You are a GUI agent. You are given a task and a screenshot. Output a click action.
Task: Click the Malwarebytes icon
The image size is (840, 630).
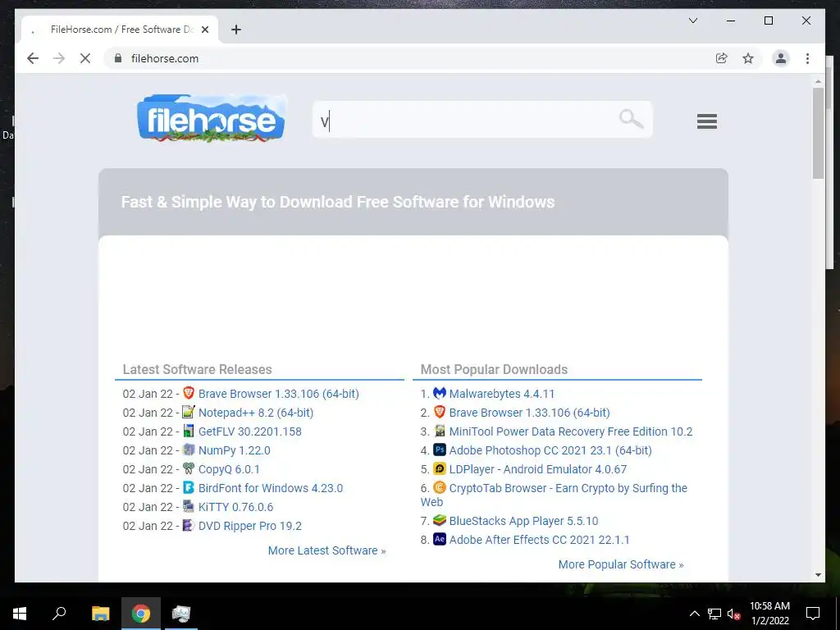(440, 393)
